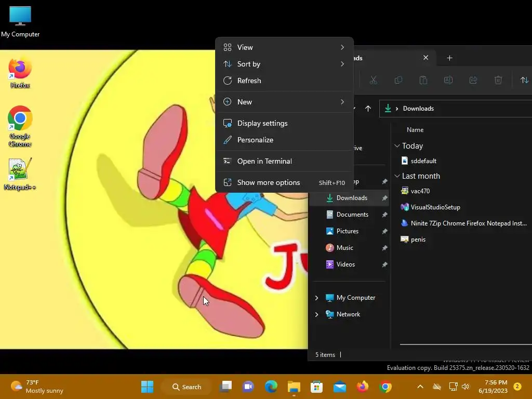This screenshot has height=399, width=532.
Task: Open Task View from the taskbar
Action: (x=225, y=387)
